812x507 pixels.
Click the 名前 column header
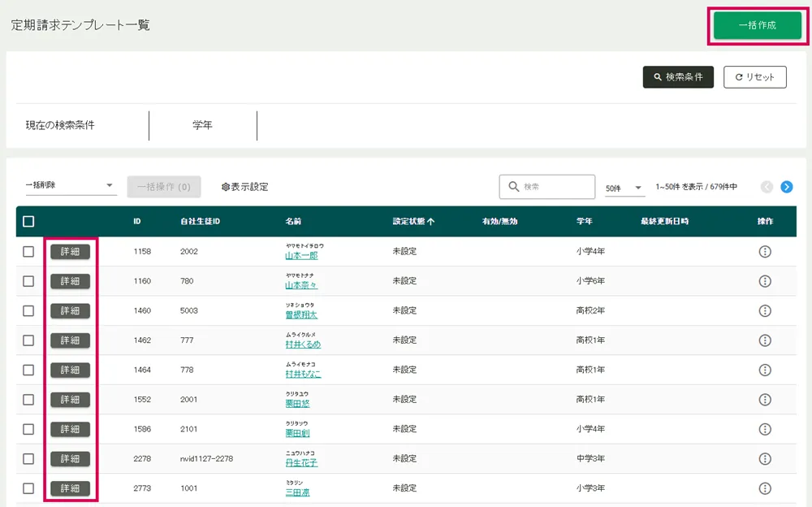point(293,222)
